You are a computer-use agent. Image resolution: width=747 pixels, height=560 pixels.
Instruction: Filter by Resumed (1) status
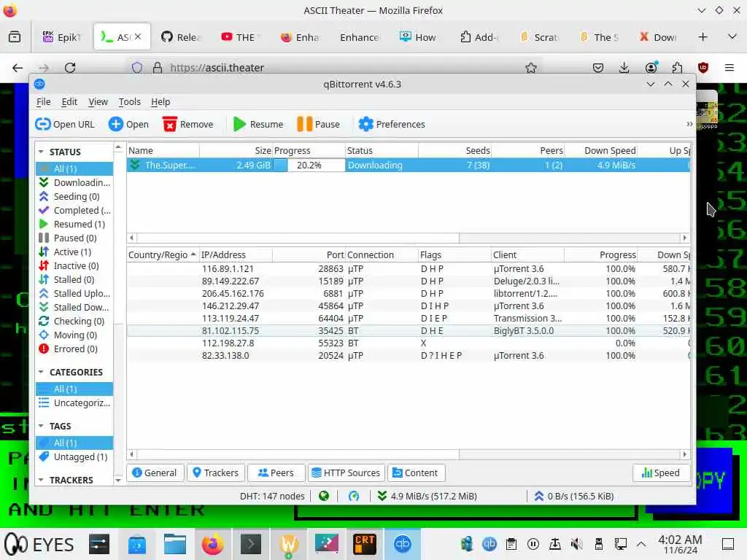75,224
